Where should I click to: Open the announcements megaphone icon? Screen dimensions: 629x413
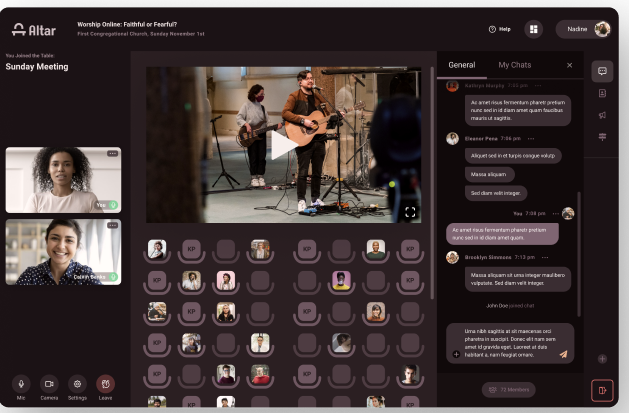[602, 115]
